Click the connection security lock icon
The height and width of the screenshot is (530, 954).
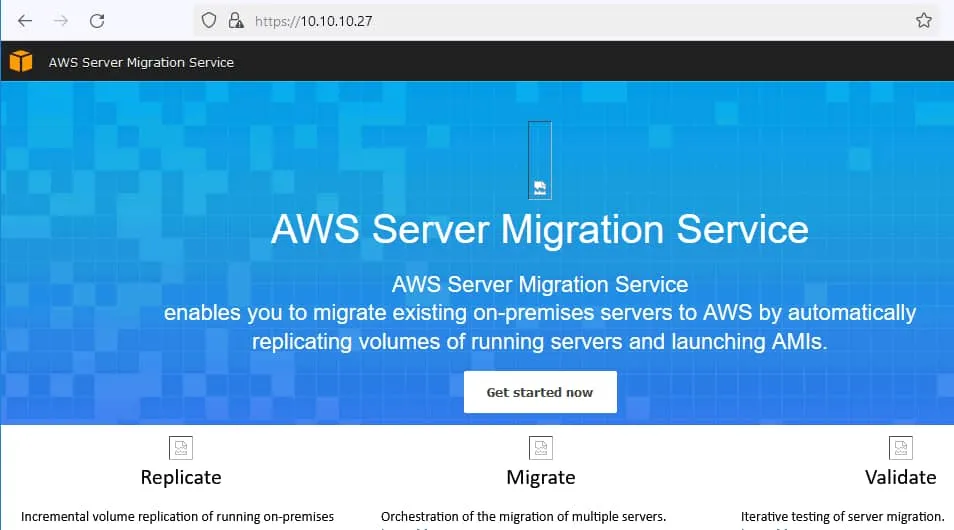click(236, 20)
